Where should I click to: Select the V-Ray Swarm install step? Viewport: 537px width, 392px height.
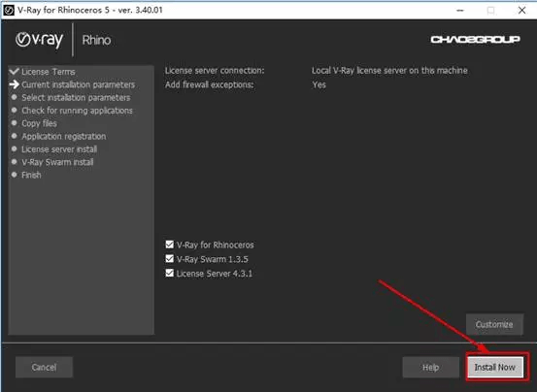point(57,162)
